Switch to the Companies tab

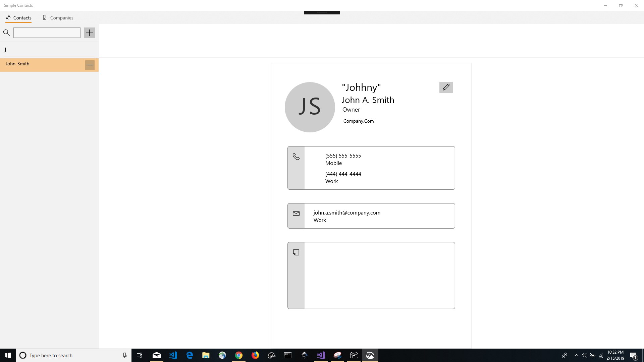[x=58, y=18]
